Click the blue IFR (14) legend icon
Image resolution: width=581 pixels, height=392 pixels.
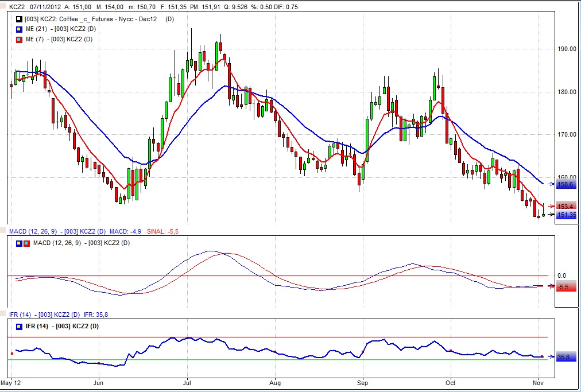pos(19,326)
